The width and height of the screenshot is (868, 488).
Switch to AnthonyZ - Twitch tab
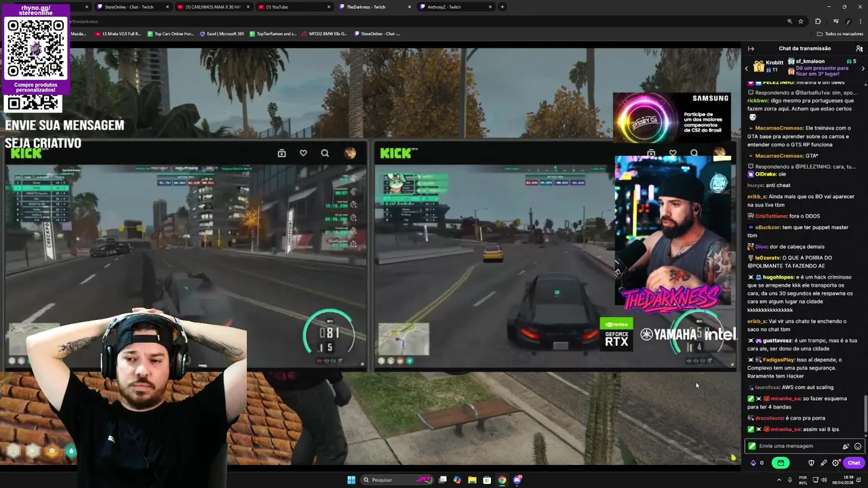click(454, 7)
